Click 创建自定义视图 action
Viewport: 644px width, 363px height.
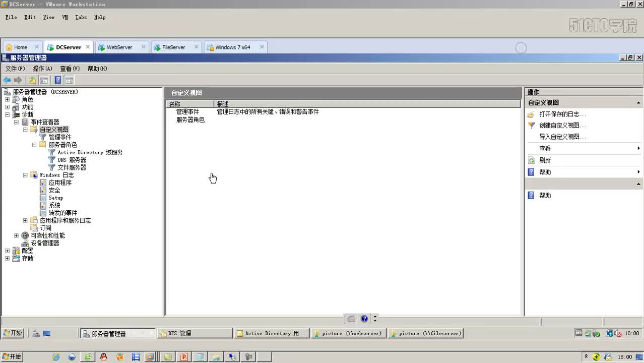[x=563, y=126]
